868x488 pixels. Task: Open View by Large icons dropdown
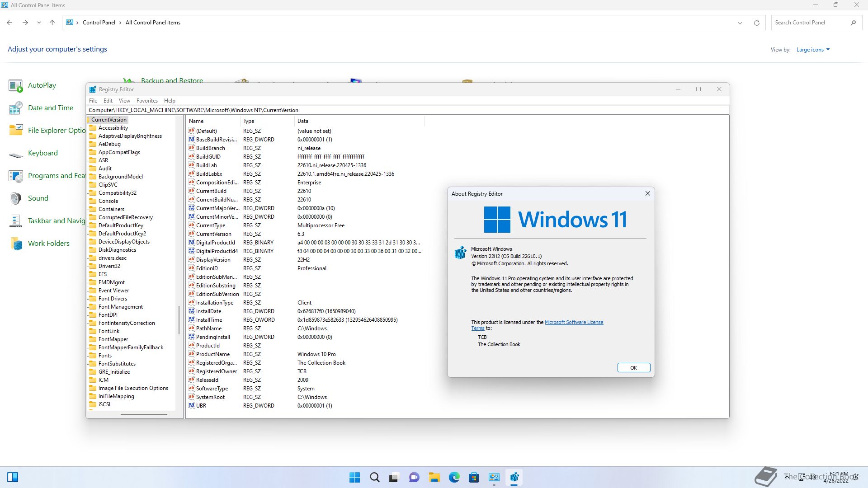coord(813,50)
